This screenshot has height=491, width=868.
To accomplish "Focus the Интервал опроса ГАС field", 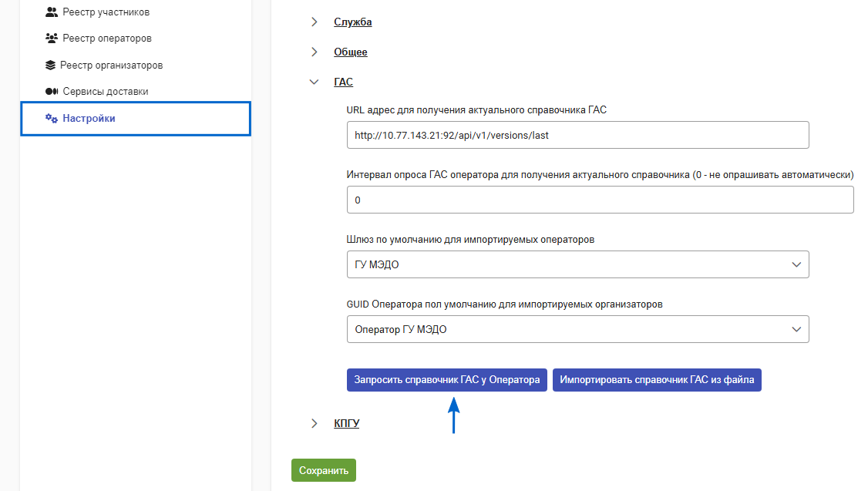I will [x=600, y=200].
